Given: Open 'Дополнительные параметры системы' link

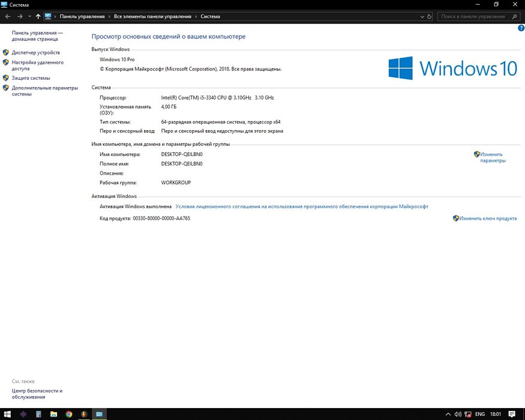Looking at the screenshot, I should point(45,91).
